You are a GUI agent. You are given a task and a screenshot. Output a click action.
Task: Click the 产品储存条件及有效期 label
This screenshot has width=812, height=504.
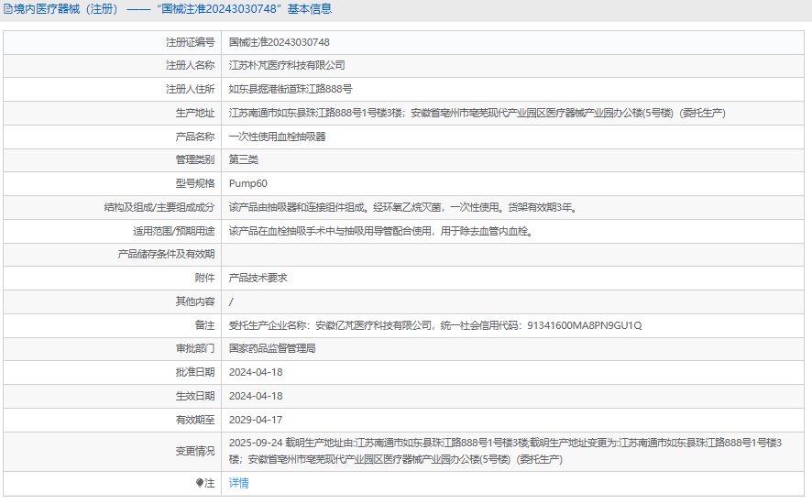point(166,254)
